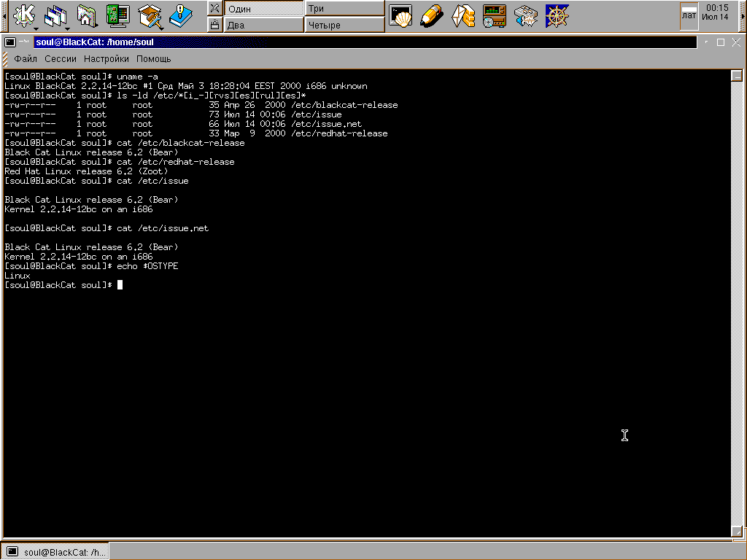Screen dimensions: 747x560
Task: Launch the ship wheel Navigator icon
Action: click(557, 16)
